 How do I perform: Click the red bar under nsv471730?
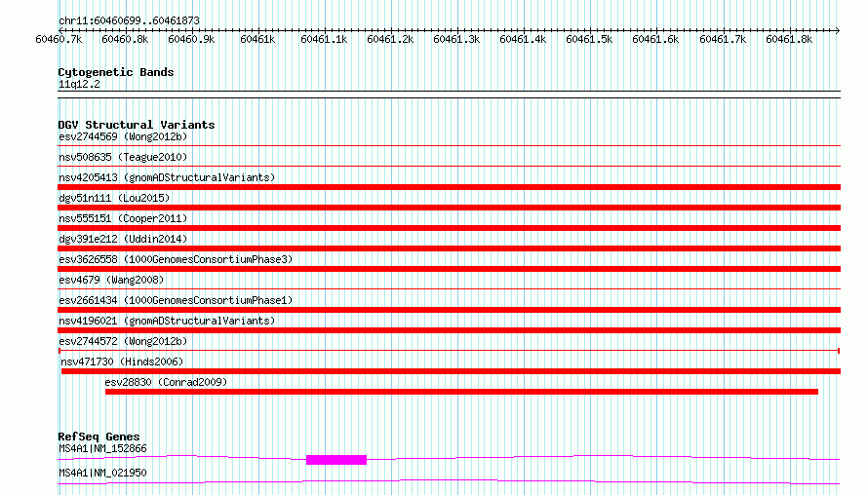(451, 371)
